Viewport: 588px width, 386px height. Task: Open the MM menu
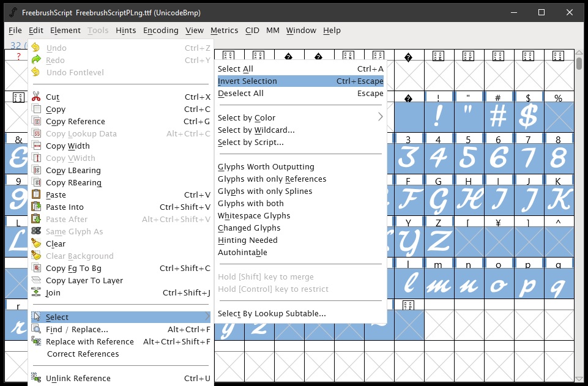pyautogui.click(x=273, y=31)
